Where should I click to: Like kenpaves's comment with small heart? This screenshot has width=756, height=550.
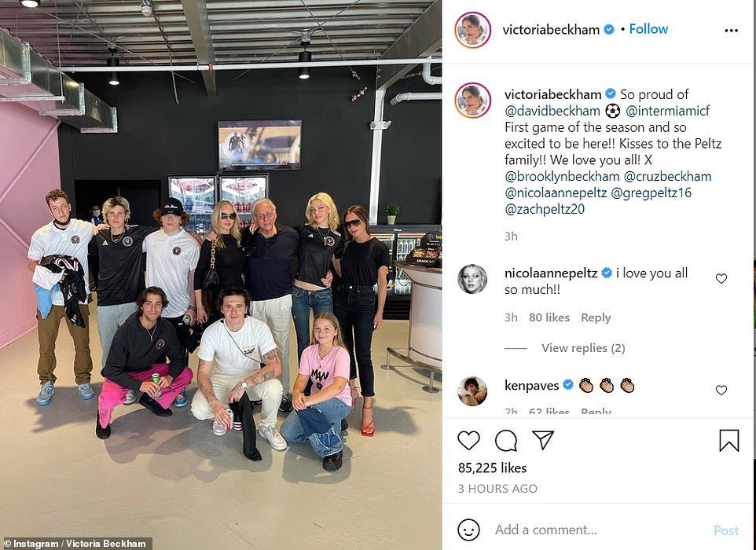click(x=721, y=390)
